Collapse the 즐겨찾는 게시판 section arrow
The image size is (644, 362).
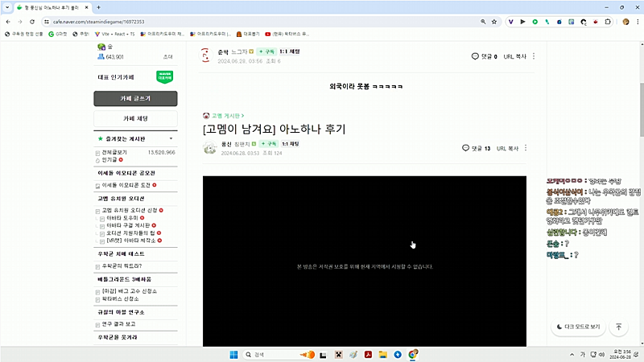171,139
